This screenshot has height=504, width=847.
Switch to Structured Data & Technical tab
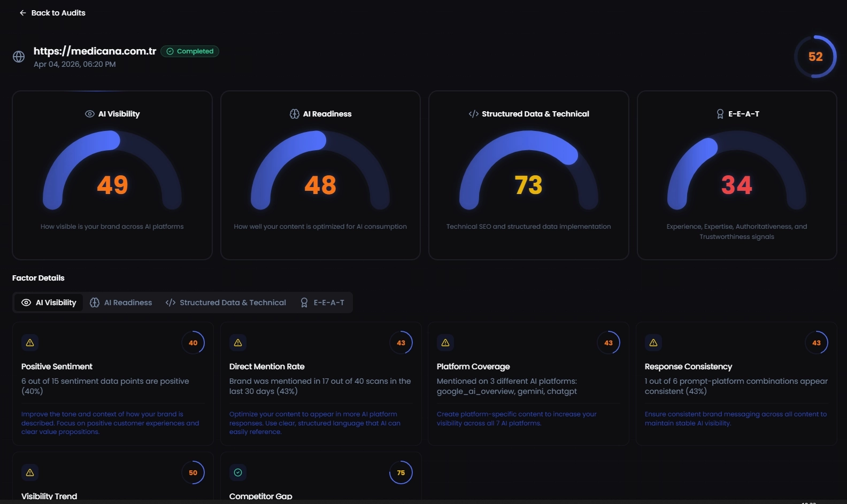tap(226, 303)
